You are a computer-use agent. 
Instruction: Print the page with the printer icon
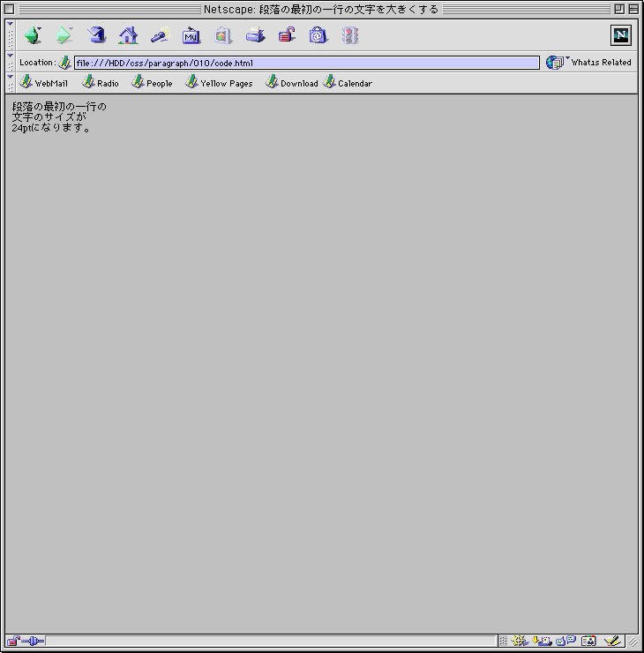point(255,35)
